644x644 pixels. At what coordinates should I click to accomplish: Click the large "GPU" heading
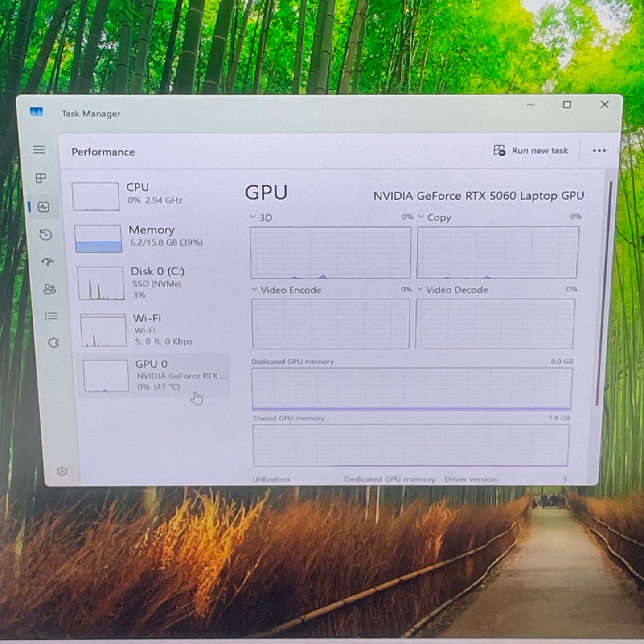pyautogui.click(x=266, y=193)
